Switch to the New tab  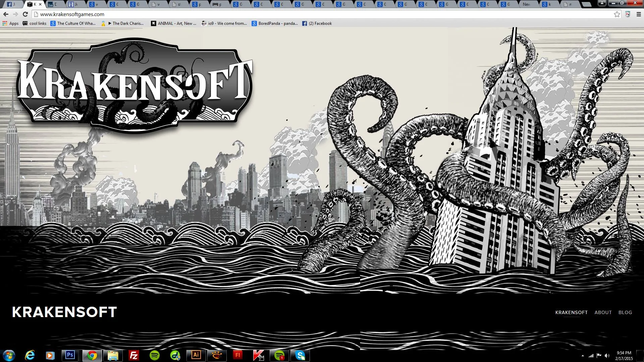[529, 4]
